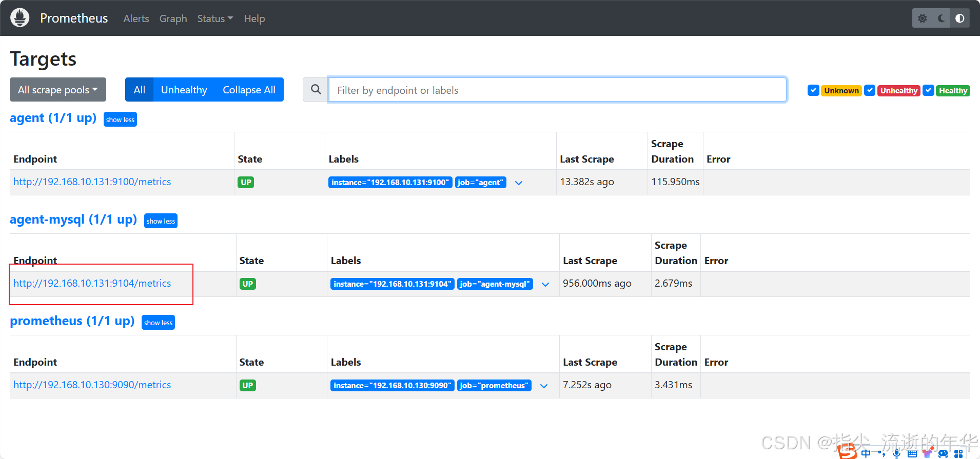Focus the Filter by endpoint or labels field

click(557, 90)
